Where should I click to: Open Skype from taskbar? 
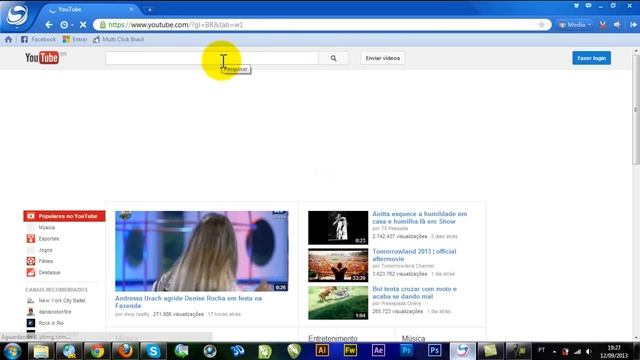pyautogui.click(x=153, y=351)
